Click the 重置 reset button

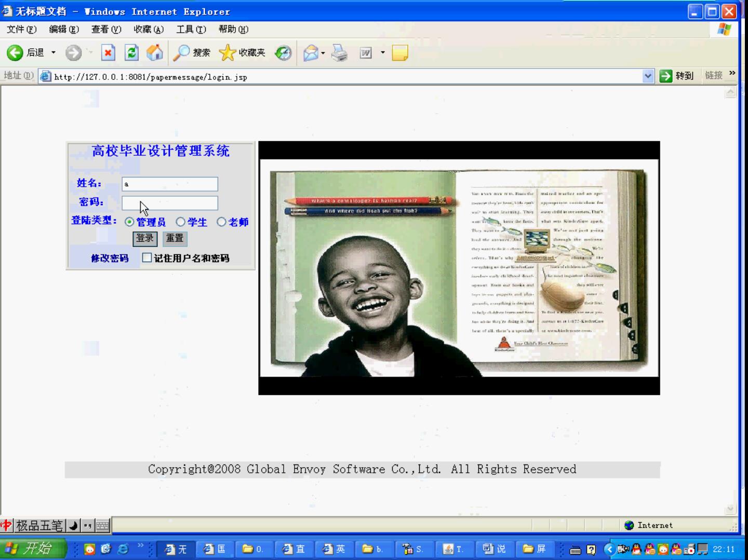click(x=175, y=238)
